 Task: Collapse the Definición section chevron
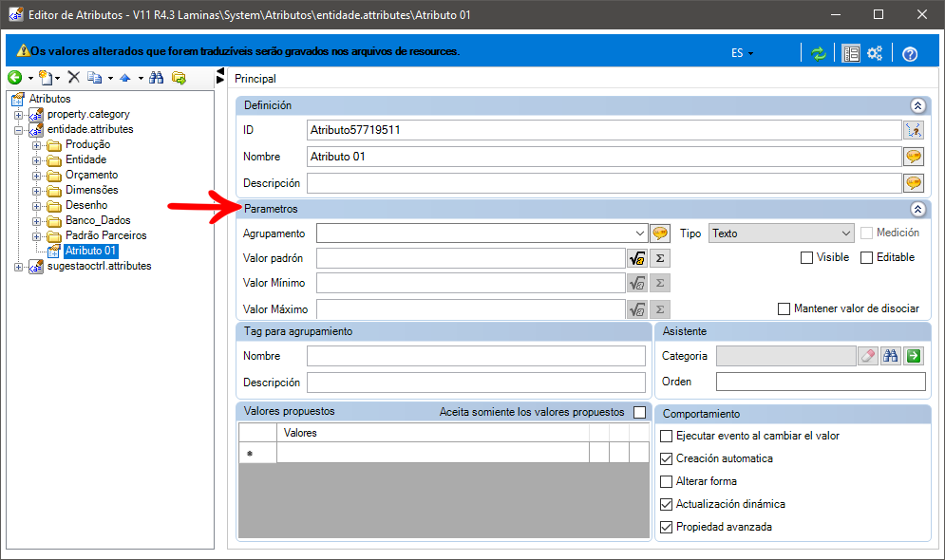[x=917, y=106]
